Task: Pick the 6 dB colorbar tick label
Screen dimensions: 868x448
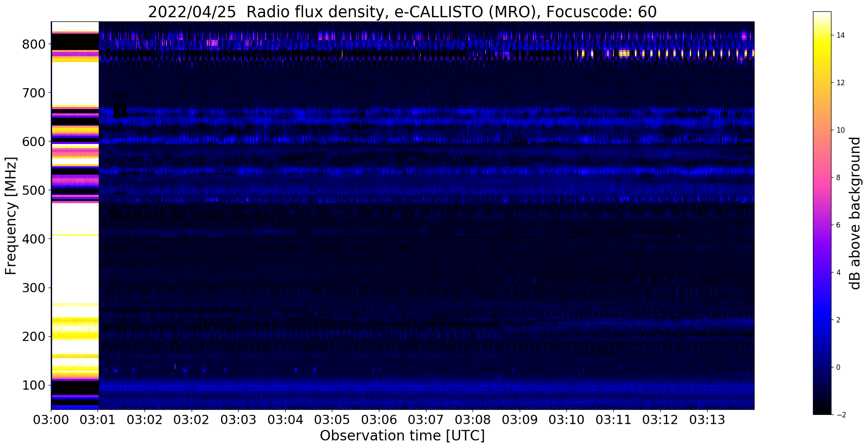Action: [x=839, y=225]
